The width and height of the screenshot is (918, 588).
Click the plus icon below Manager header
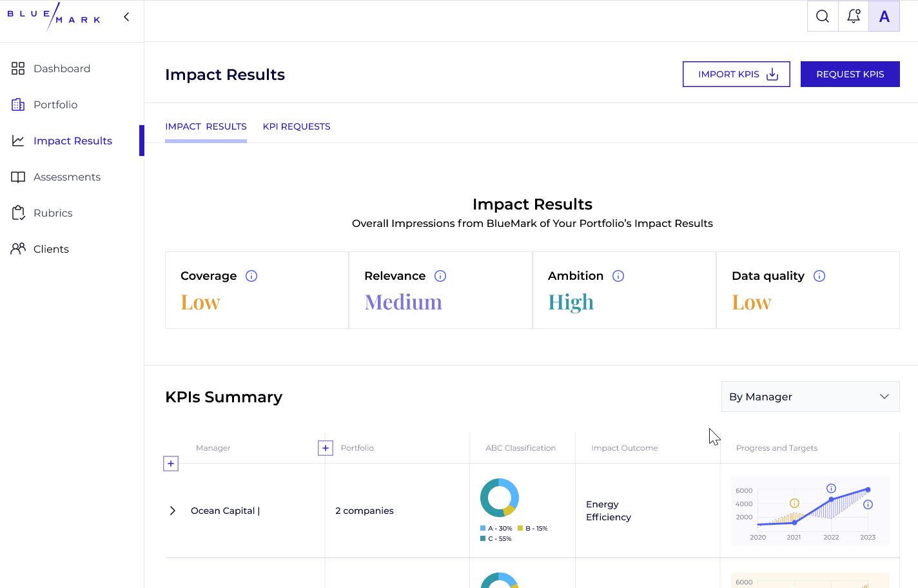[x=171, y=464]
